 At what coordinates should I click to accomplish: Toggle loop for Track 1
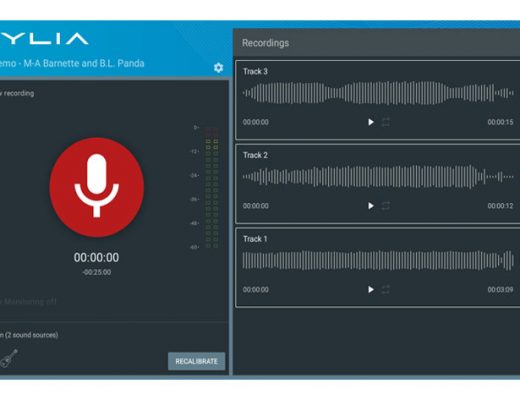386,289
